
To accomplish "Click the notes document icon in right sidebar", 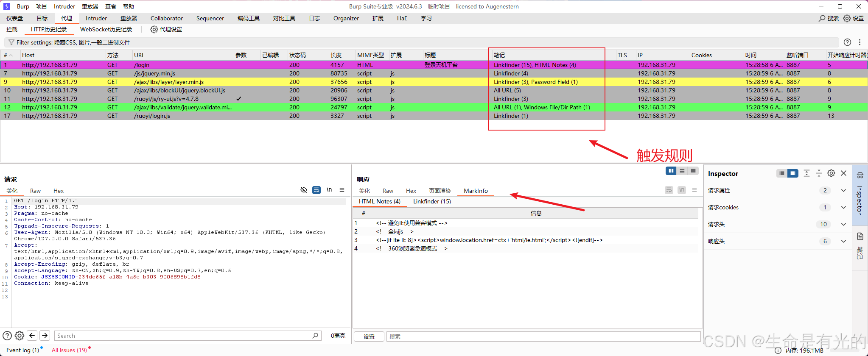I will 860,236.
